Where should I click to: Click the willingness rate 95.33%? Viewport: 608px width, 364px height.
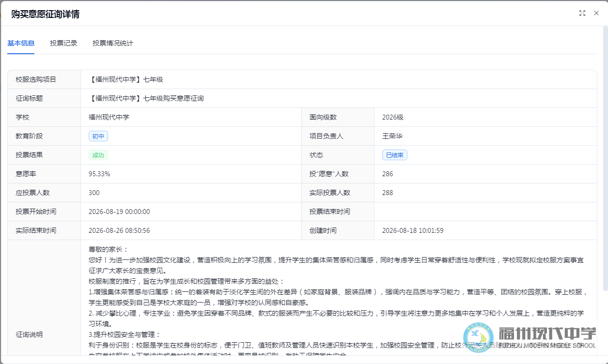coord(99,174)
